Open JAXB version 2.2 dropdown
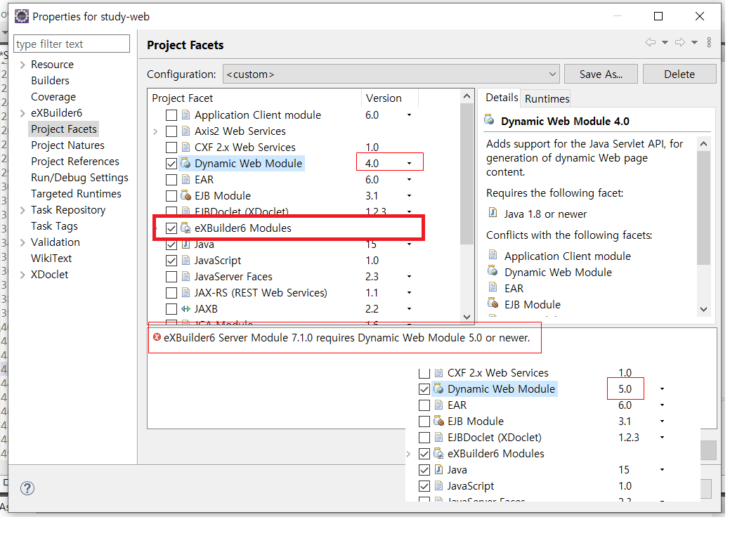 click(410, 309)
